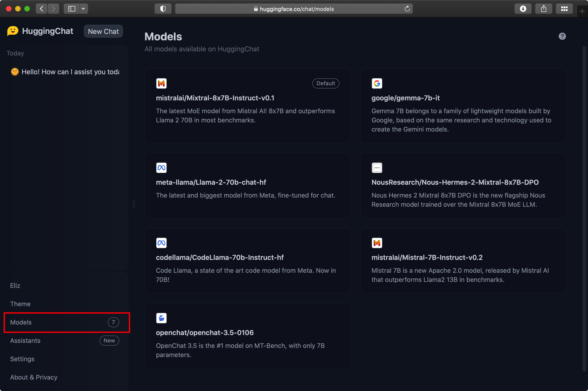Click the Mistral logo on Mistral-7B-Instruct card
Viewport: 588px width, 391px height.
pyautogui.click(x=377, y=243)
